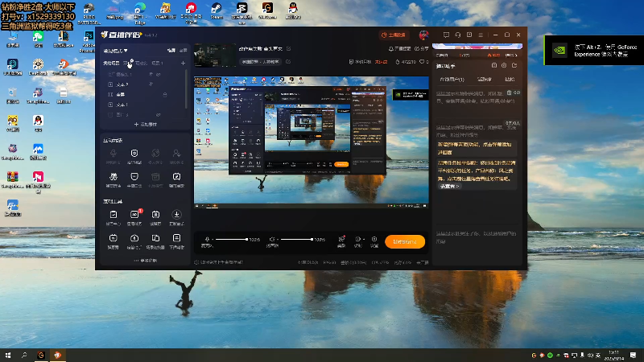Click the search icon on the Windows taskbar
The height and width of the screenshot is (362, 644).
[x=24, y=355]
